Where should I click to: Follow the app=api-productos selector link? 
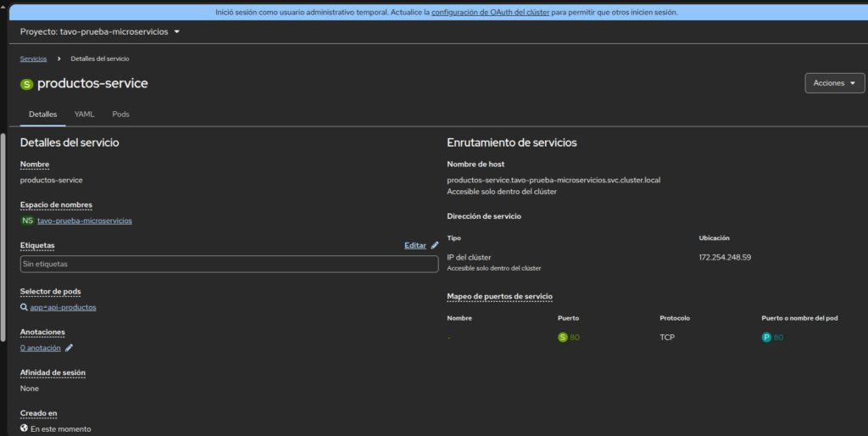pos(63,307)
